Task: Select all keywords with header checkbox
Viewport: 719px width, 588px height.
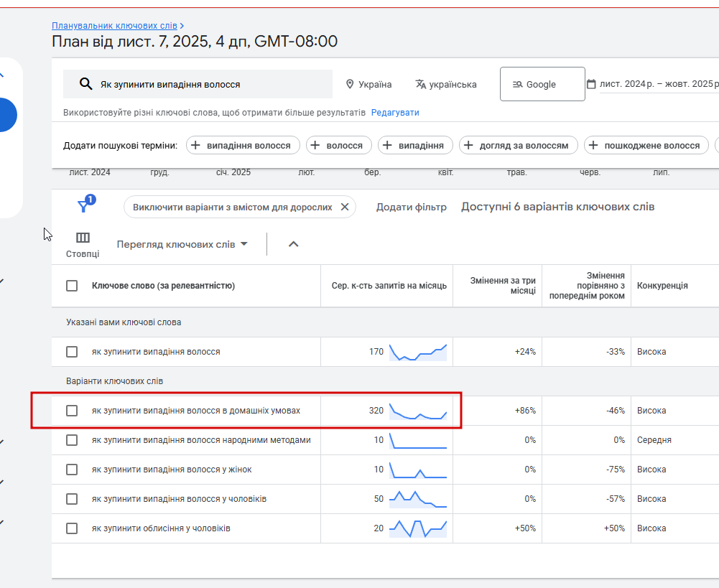Action: 72,286
